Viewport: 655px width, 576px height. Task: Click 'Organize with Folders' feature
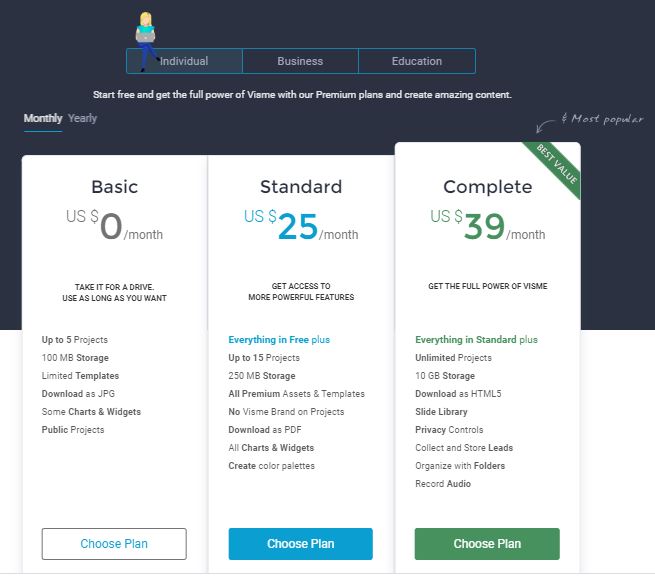pyautogui.click(x=460, y=465)
